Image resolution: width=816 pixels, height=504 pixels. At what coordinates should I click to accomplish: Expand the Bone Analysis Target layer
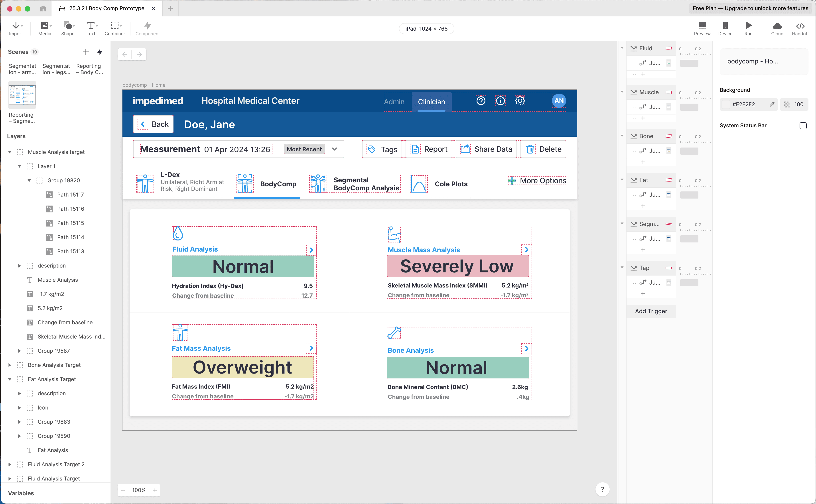pos(10,365)
